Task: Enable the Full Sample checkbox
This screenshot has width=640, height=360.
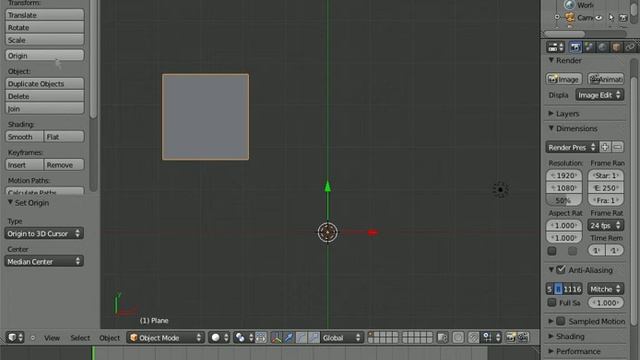Action: click(552, 302)
